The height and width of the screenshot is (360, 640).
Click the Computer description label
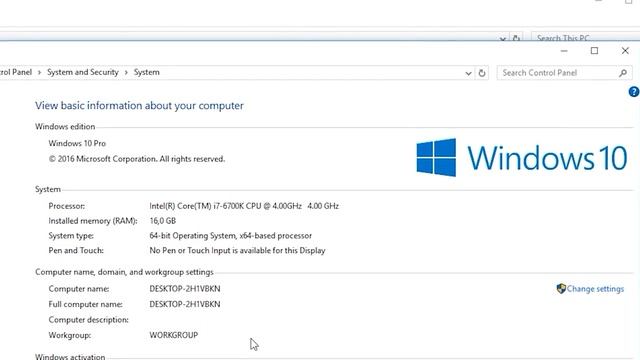(x=88, y=320)
